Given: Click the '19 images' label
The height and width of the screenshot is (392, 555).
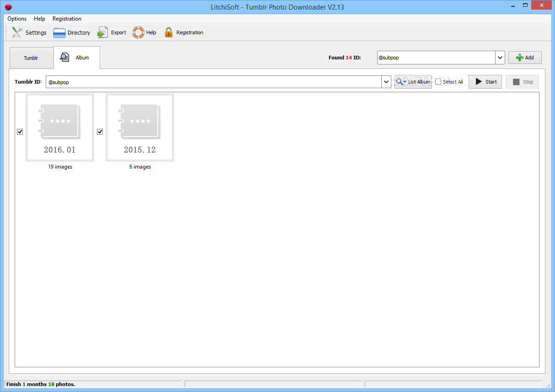Looking at the screenshot, I should pos(60,167).
